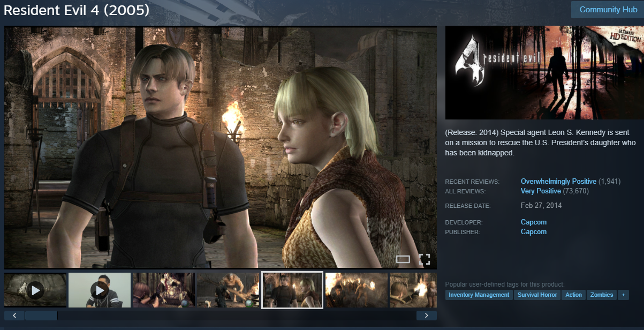The height and width of the screenshot is (330, 644).
Task: Select the Survival Horror tag
Action: pos(537,295)
